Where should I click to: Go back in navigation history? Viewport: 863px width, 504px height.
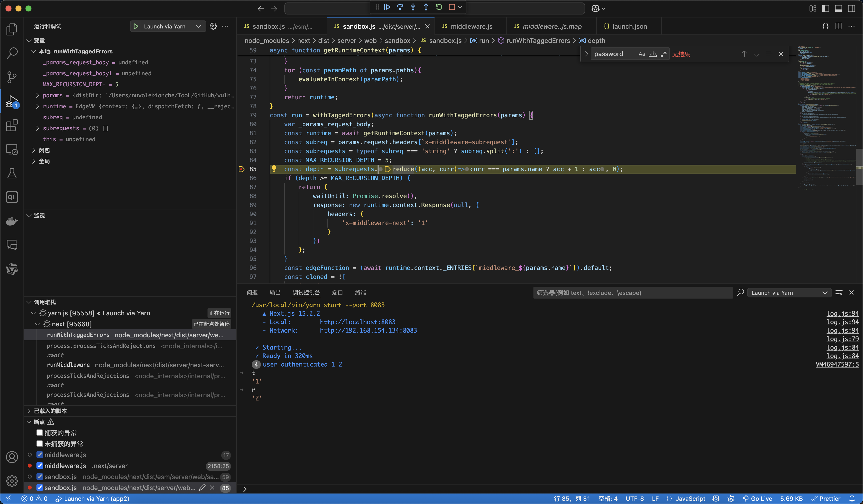261,9
